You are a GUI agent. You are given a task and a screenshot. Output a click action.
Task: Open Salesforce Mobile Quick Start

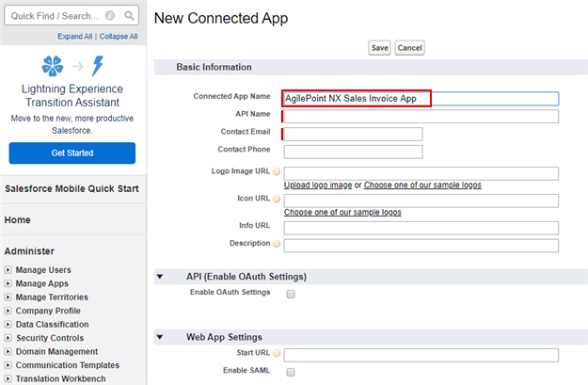click(x=72, y=189)
